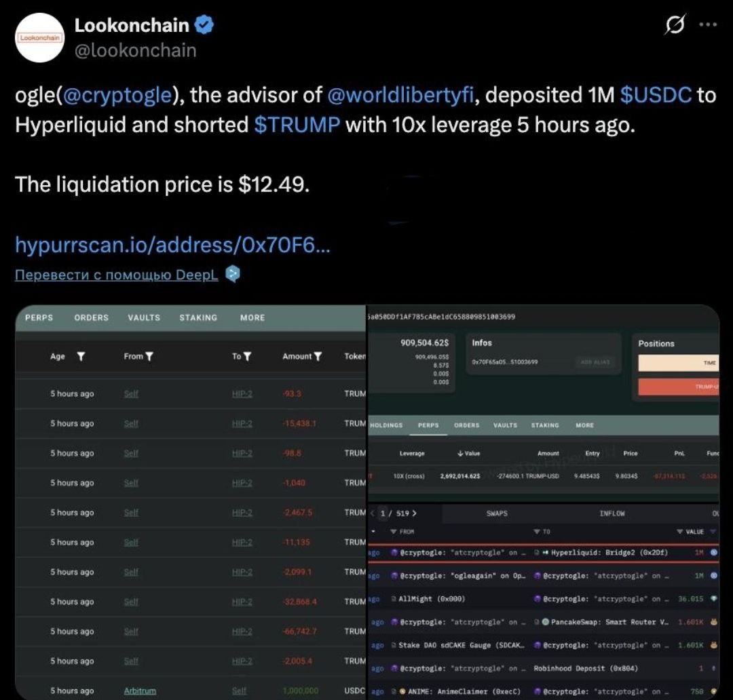
Task: Click the translate with DeepL link
Action: tap(117, 275)
